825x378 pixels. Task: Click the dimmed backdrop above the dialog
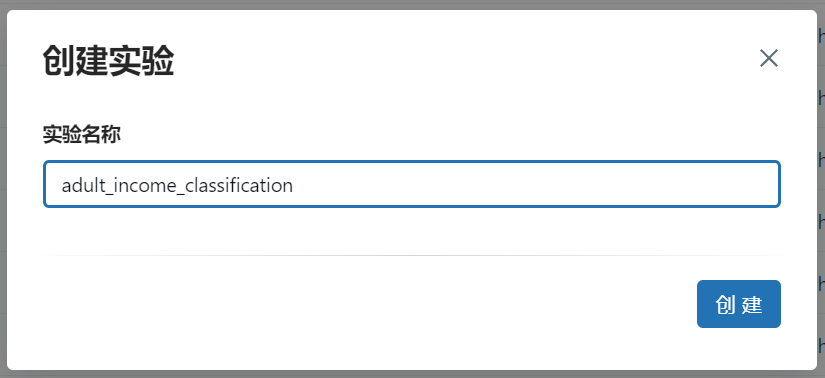[412, 4]
